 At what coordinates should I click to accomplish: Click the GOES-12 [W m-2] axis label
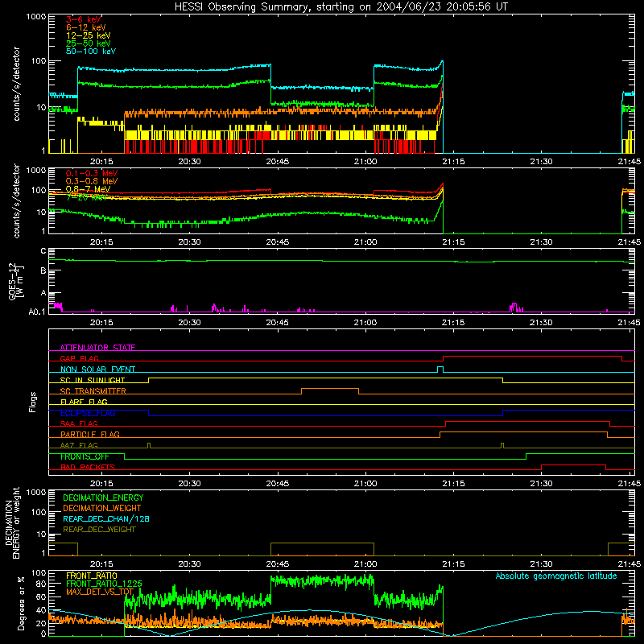[x=16, y=281]
